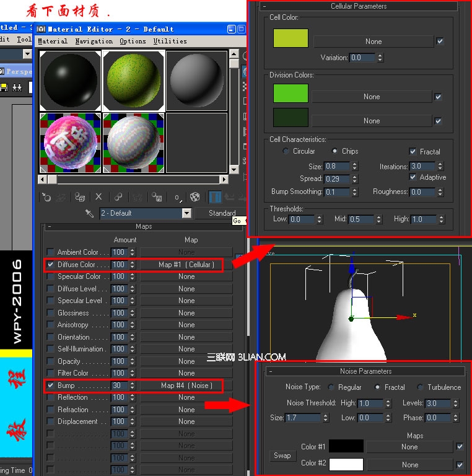The image size is (472, 476).
Task: Select Regular noise type radio button
Action: [331, 387]
